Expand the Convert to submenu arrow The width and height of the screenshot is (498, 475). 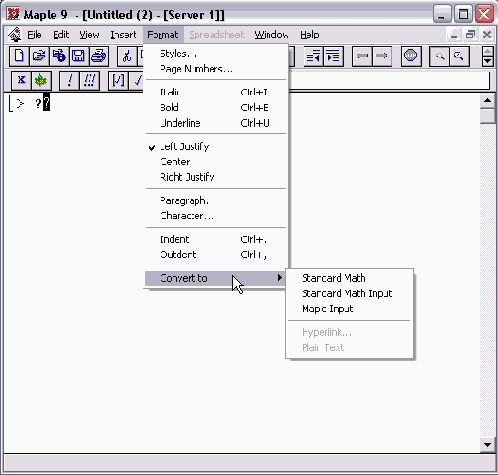[x=280, y=278]
